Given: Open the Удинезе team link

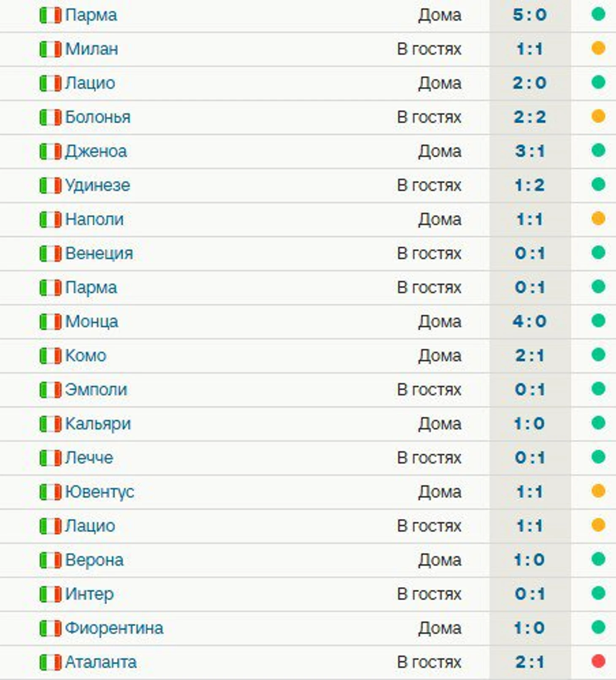Looking at the screenshot, I should pos(97,185).
